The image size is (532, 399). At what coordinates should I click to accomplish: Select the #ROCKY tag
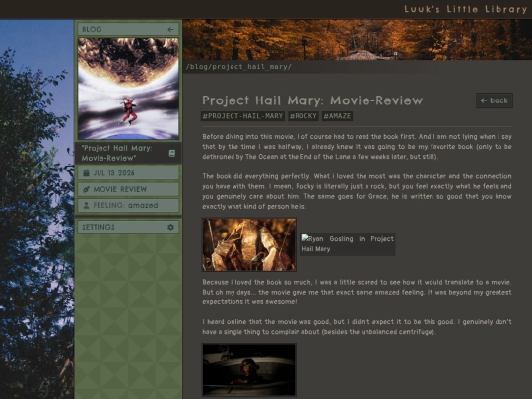(303, 116)
